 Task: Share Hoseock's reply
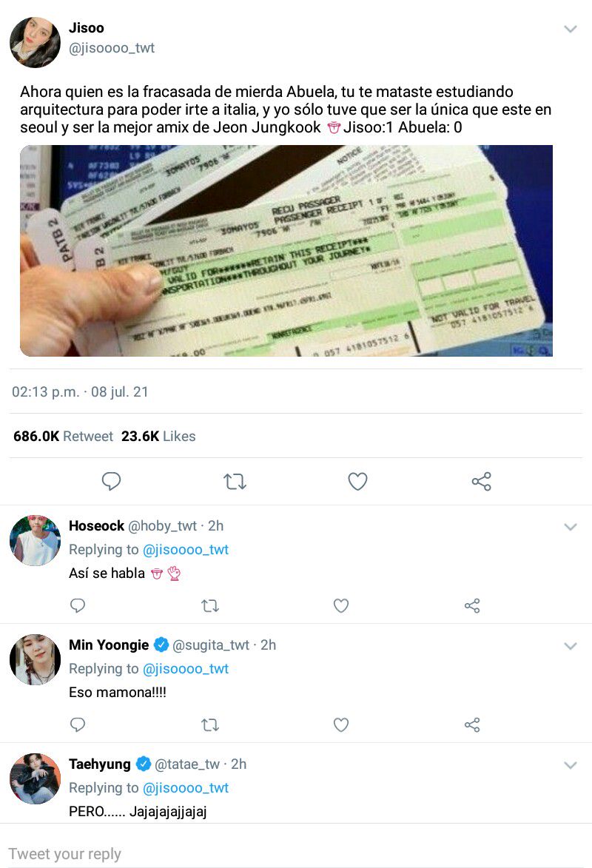click(x=472, y=605)
